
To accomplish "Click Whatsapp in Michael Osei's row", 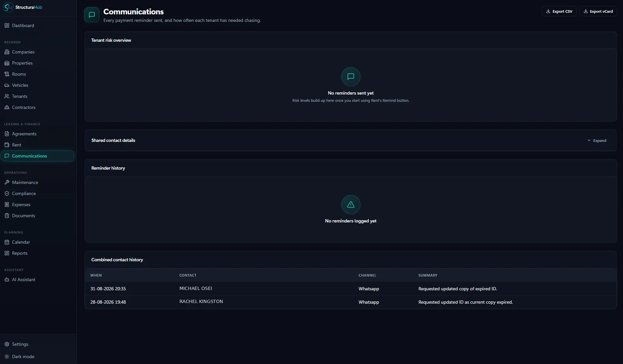I will click(369, 289).
